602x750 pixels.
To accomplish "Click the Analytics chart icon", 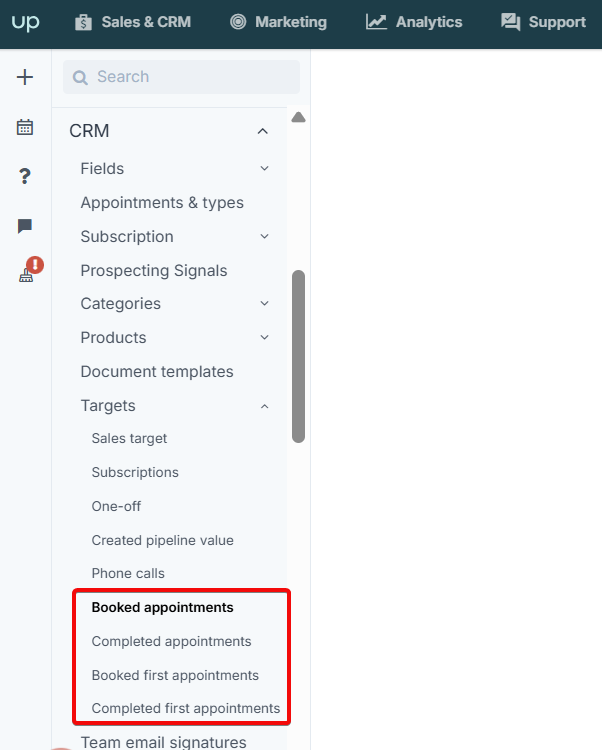I will 376,22.
